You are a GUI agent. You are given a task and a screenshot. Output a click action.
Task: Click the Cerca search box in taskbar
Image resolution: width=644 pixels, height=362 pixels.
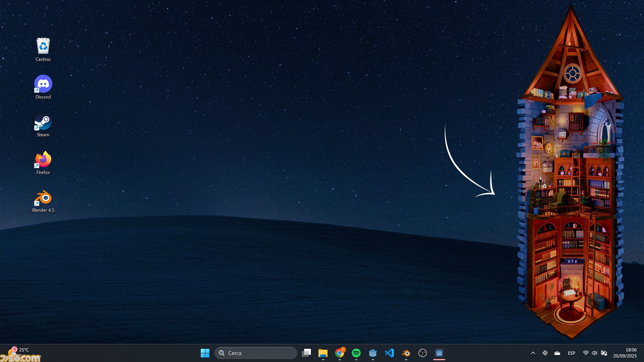pyautogui.click(x=256, y=353)
